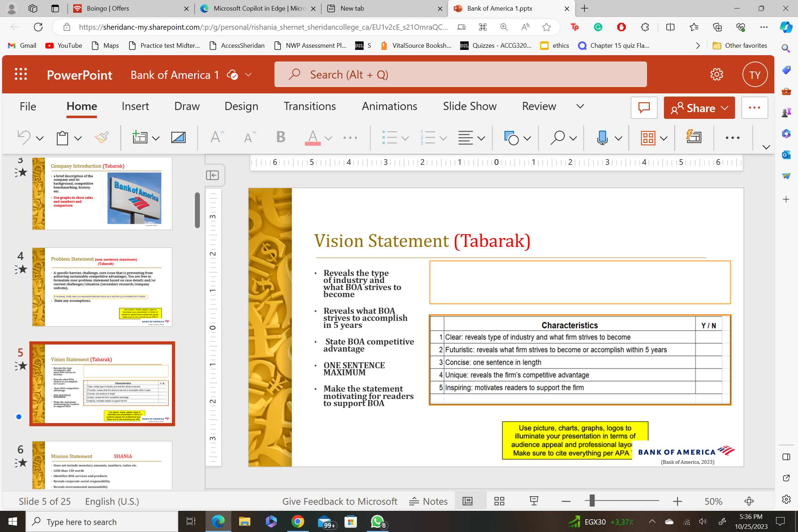Expand the Bullets dropdown arrow
The height and width of the screenshot is (532, 798).
coord(405,138)
